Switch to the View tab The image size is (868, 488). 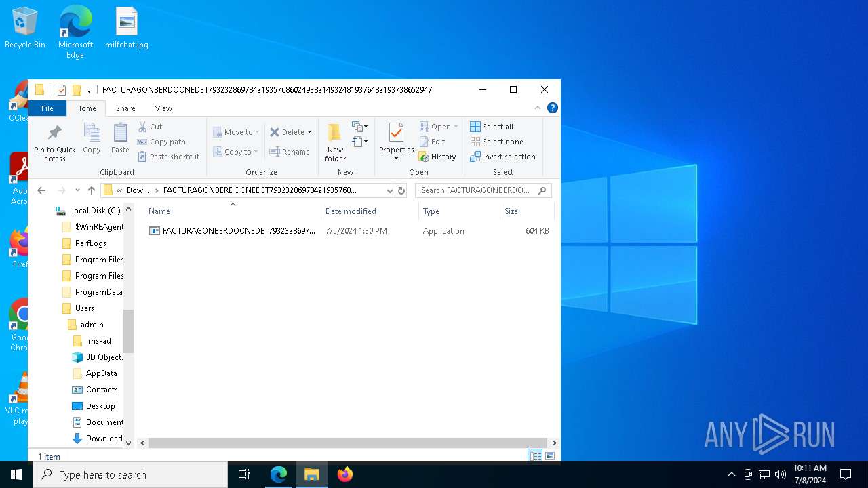(x=163, y=108)
